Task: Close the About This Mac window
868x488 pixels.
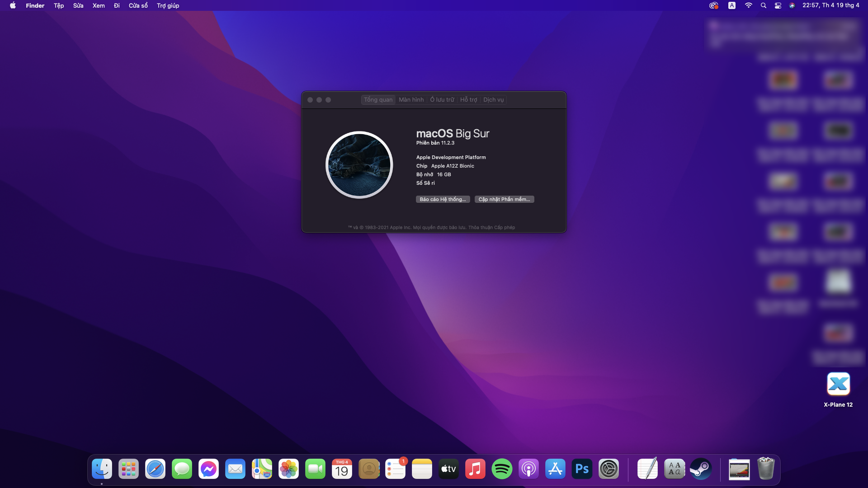Action: coord(310,100)
